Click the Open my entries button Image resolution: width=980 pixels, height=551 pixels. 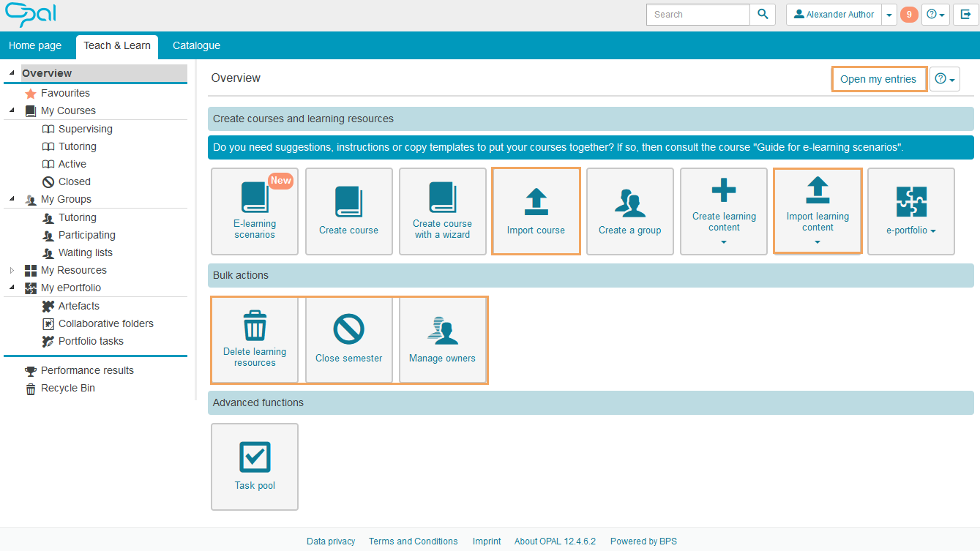878,79
